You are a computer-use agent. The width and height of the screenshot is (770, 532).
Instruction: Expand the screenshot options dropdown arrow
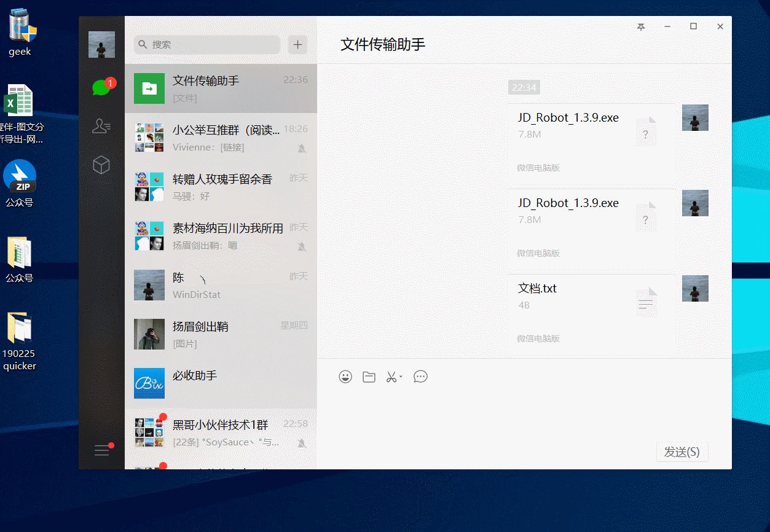click(401, 376)
